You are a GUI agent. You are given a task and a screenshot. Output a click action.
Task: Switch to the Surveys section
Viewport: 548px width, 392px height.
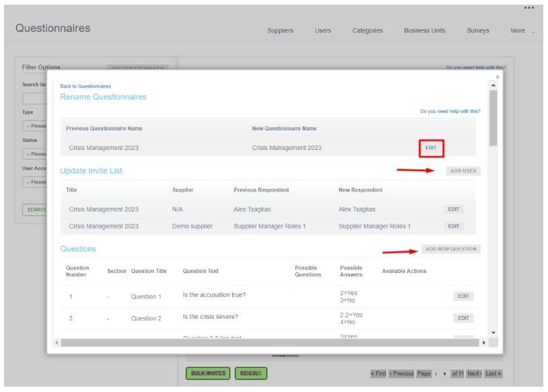[x=478, y=31]
